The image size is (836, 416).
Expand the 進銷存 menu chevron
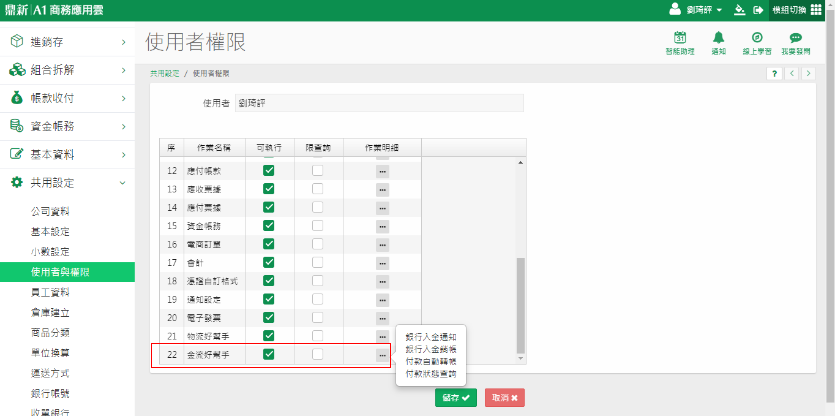123,42
